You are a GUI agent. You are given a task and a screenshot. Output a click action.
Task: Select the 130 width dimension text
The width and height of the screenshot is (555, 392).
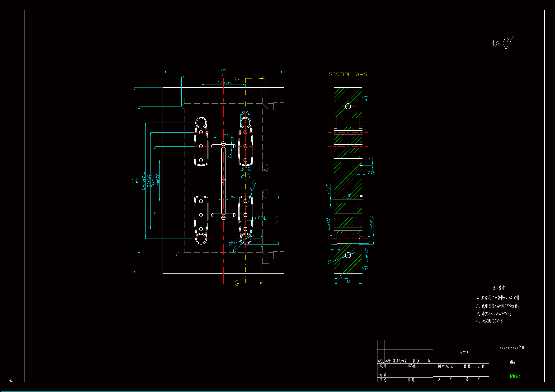[223, 70]
